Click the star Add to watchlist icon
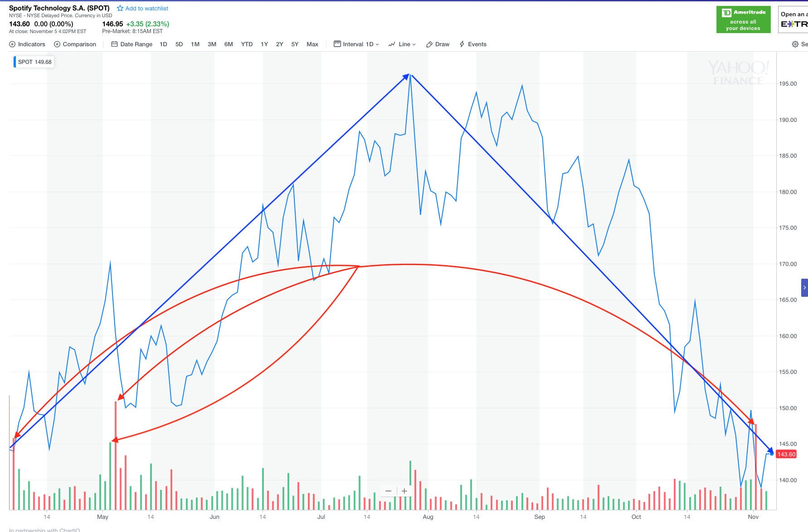Image resolution: width=808 pixels, height=532 pixels. (120, 9)
